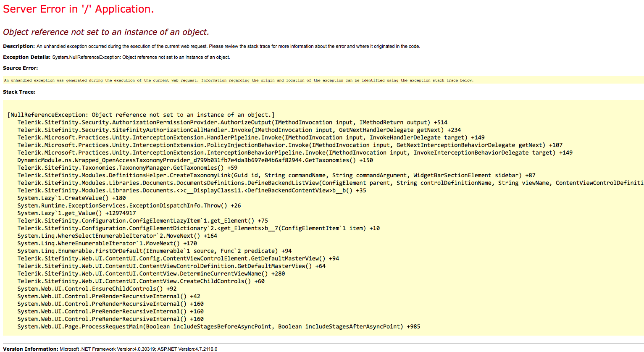Click the bold 'Description:' label

click(x=19, y=46)
